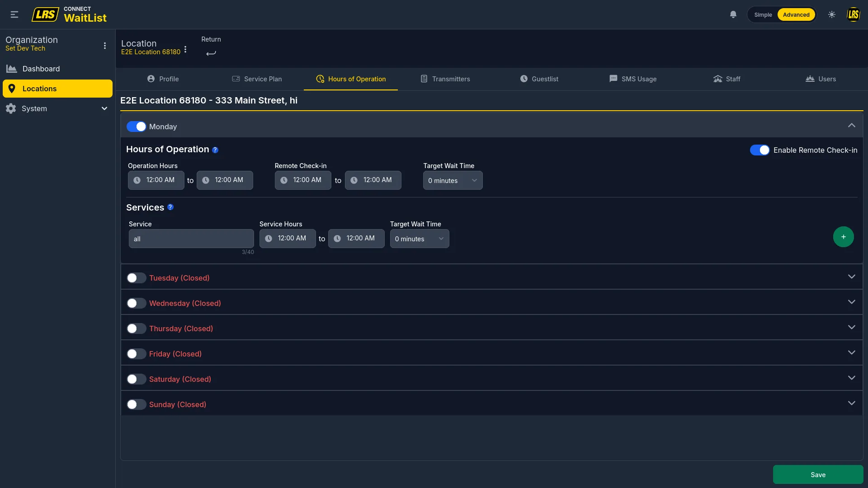This screenshot has width=868, height=488.
Task: Open Hours of Operation Target Wait Time dropdown
Action: point(453,180)
